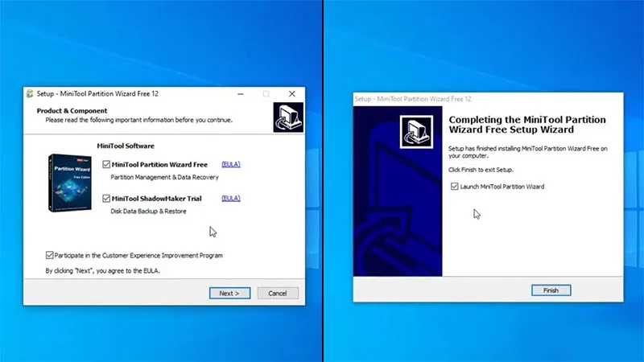The height and width of the screenshot is (362, 644).
Task: Cancel the MiniTool setup installation
Action: [x=278, y=293]
